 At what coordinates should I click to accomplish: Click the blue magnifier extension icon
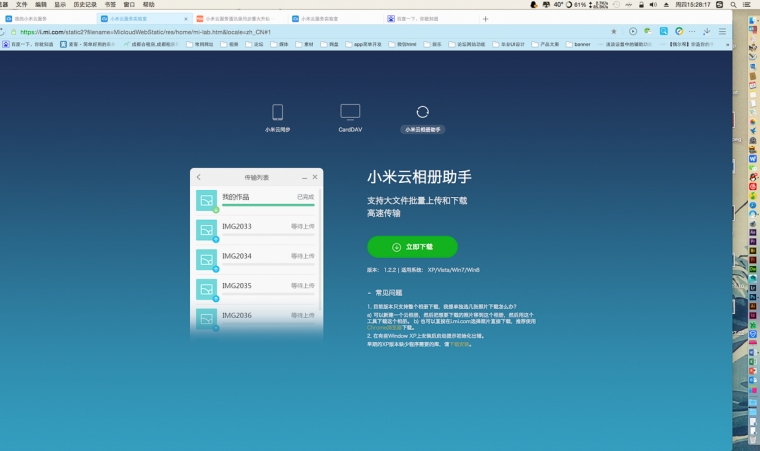(x=664, y=31)
